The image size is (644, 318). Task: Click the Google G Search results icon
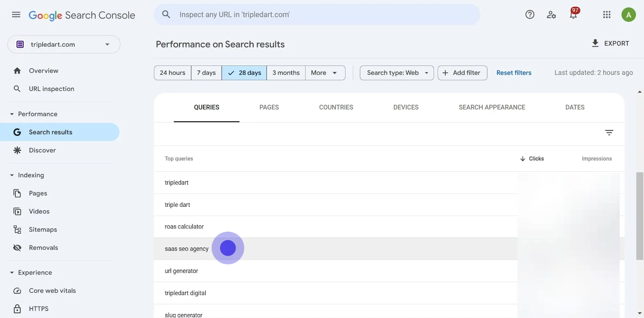click(x=17, y=132)
